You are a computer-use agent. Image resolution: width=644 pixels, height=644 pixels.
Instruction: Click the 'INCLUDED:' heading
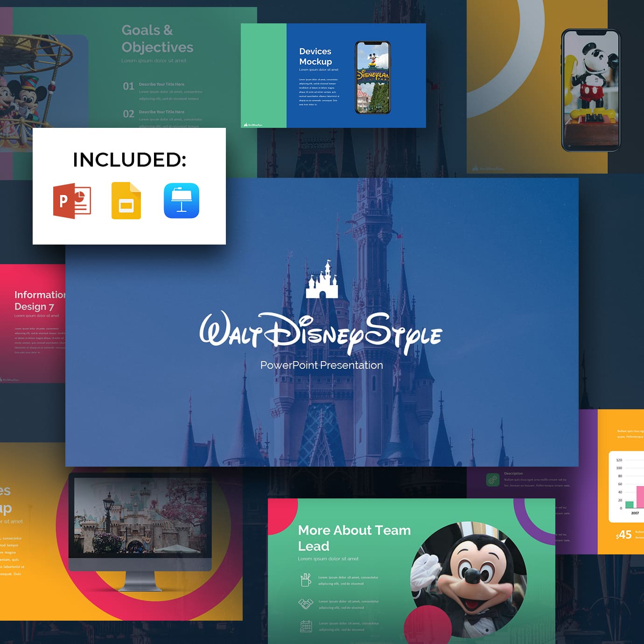pyautogui.click(x=129, y=160)
